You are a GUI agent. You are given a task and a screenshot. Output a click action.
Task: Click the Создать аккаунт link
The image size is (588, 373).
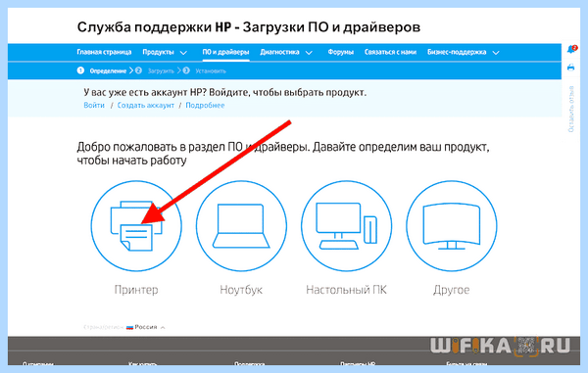tap(146, 105)
